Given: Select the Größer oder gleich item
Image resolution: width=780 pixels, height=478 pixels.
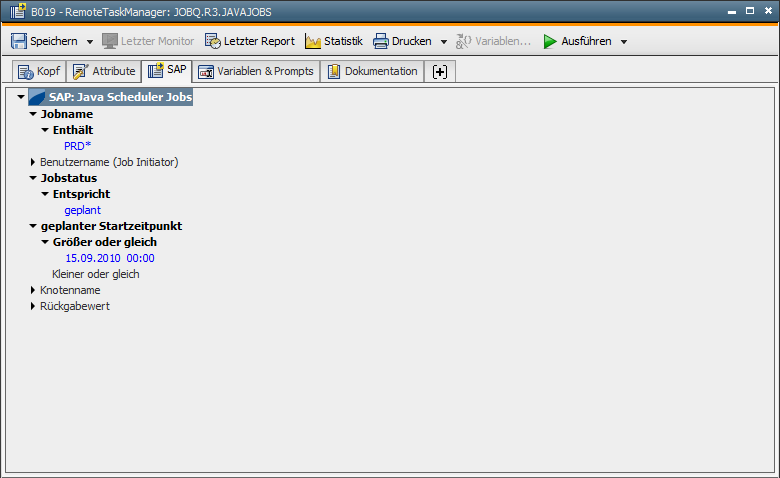Looking at the screenshot, I should click(105, 242).
